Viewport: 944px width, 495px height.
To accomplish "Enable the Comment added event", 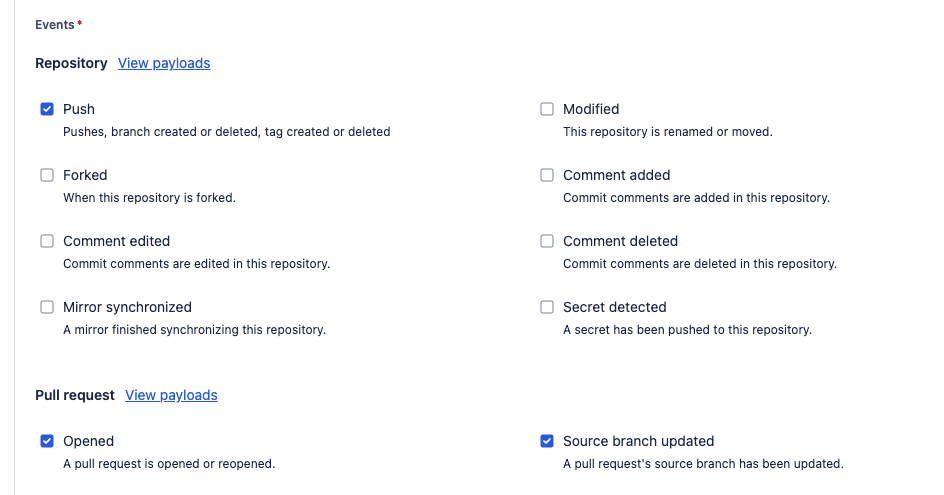I will point(547,175).
